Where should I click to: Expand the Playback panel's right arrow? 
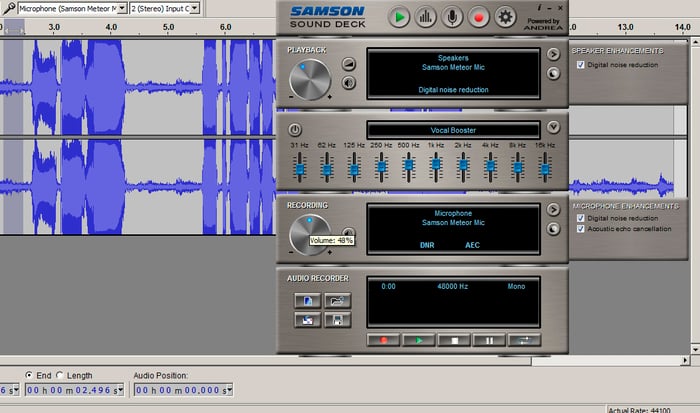click(x=553, y=54)
